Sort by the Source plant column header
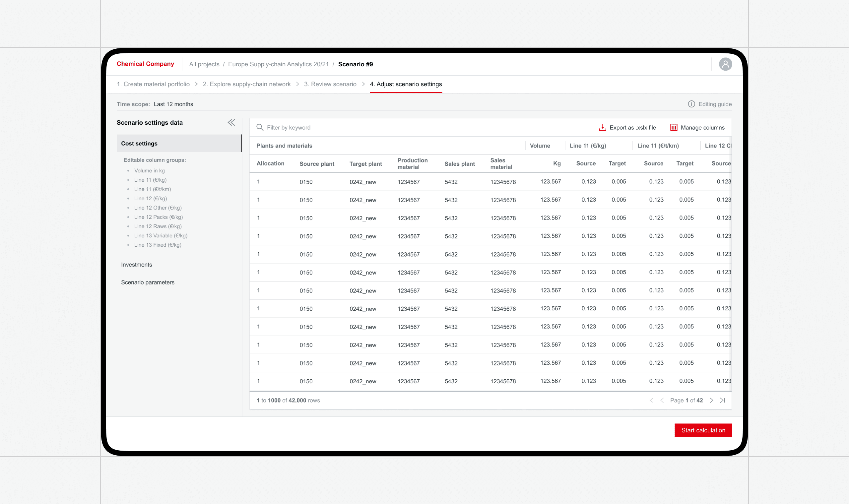849x504 pixels. tap(316, 164)
